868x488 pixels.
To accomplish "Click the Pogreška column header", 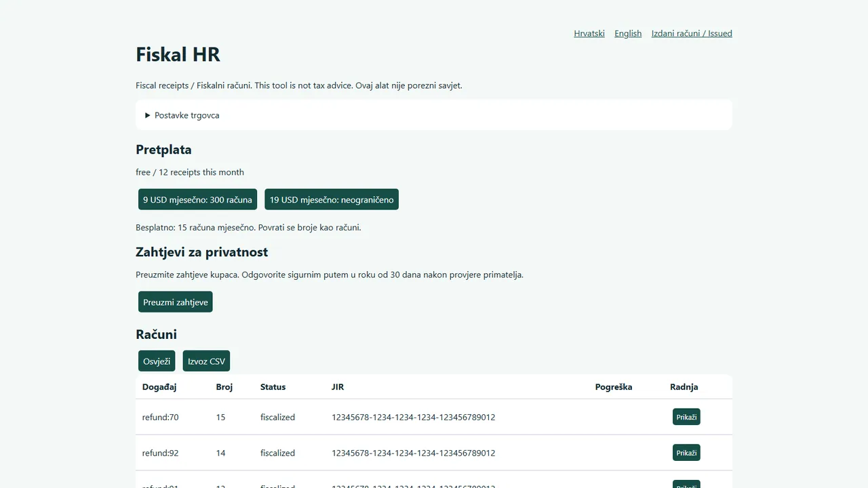I will click(x=614, y=387).
